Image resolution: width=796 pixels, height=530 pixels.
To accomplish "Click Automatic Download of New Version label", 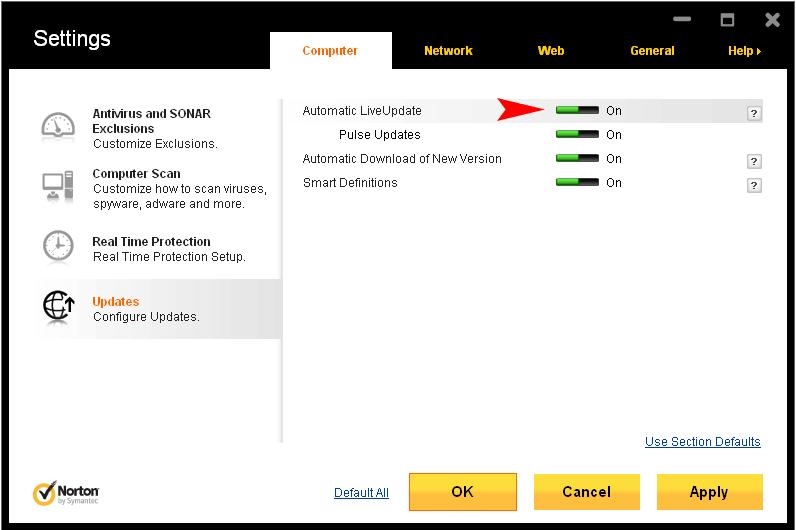I will pos(402,158).
